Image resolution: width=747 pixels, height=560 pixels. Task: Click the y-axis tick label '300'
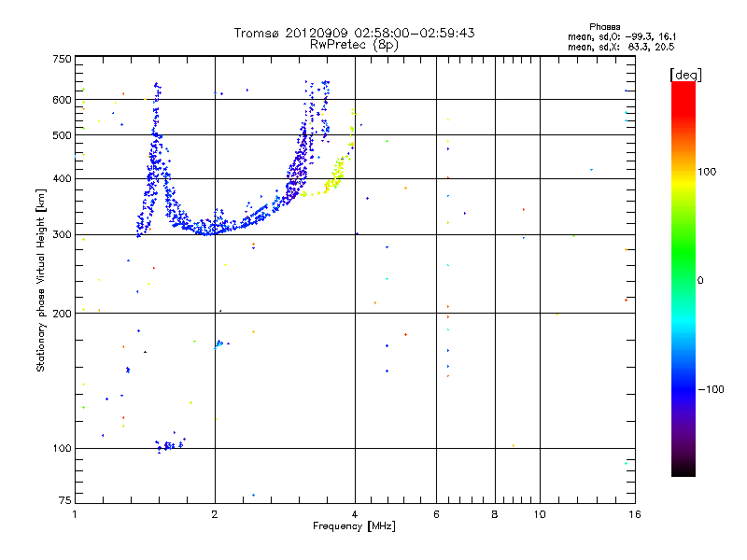[62, 235]
